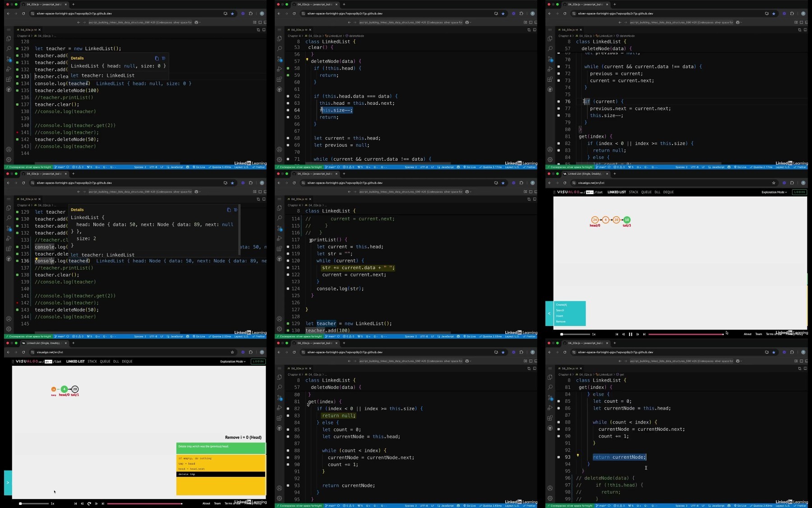Select Insert in the teal actions menu

(x=559, y=316)
